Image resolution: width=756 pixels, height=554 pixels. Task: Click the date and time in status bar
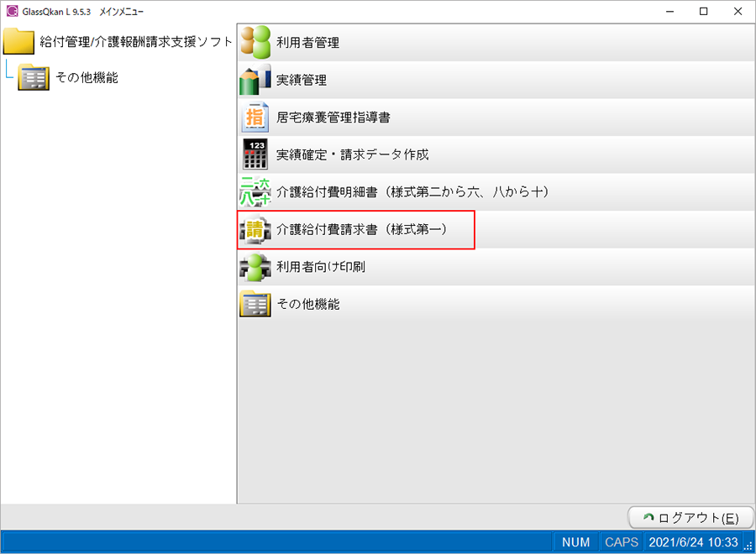point(693,542)
